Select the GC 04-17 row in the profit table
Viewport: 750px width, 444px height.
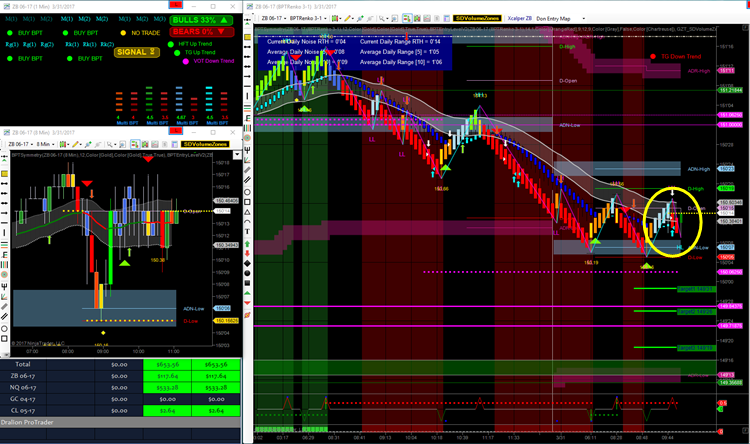click(x=120, y=399)
